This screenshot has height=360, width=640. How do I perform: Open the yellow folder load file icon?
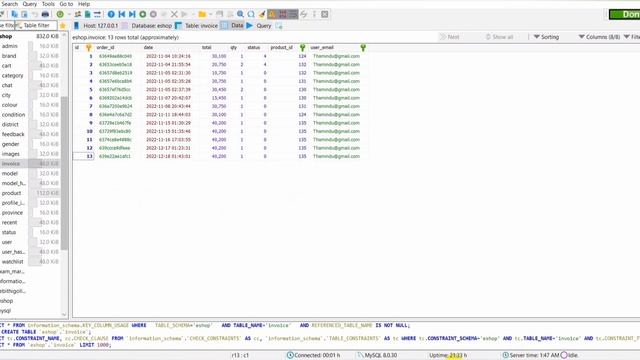202,14
